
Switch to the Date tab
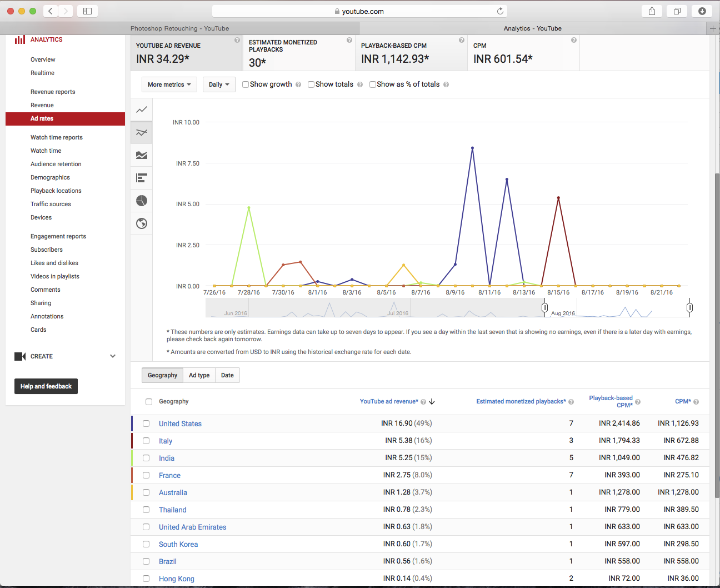227,375
